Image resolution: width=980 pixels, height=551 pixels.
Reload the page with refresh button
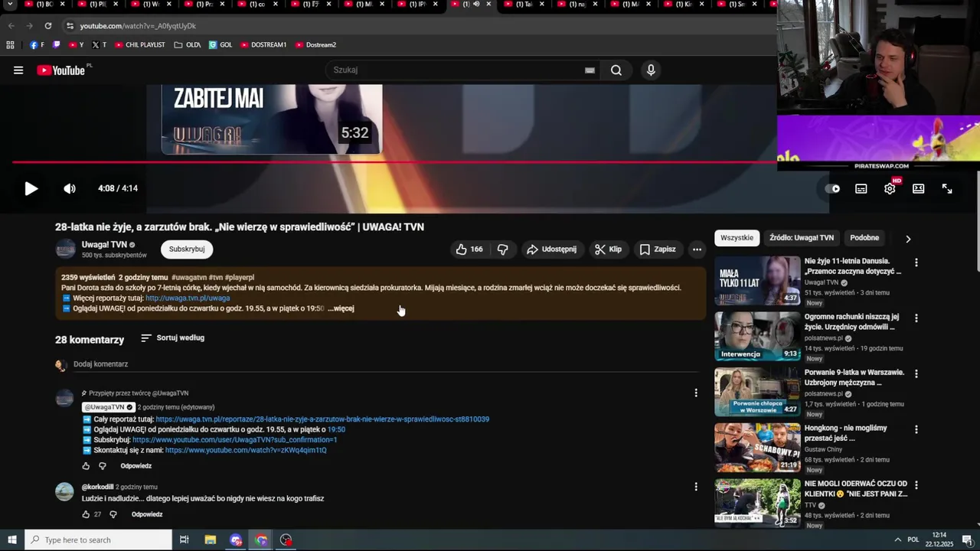(47, 26)
